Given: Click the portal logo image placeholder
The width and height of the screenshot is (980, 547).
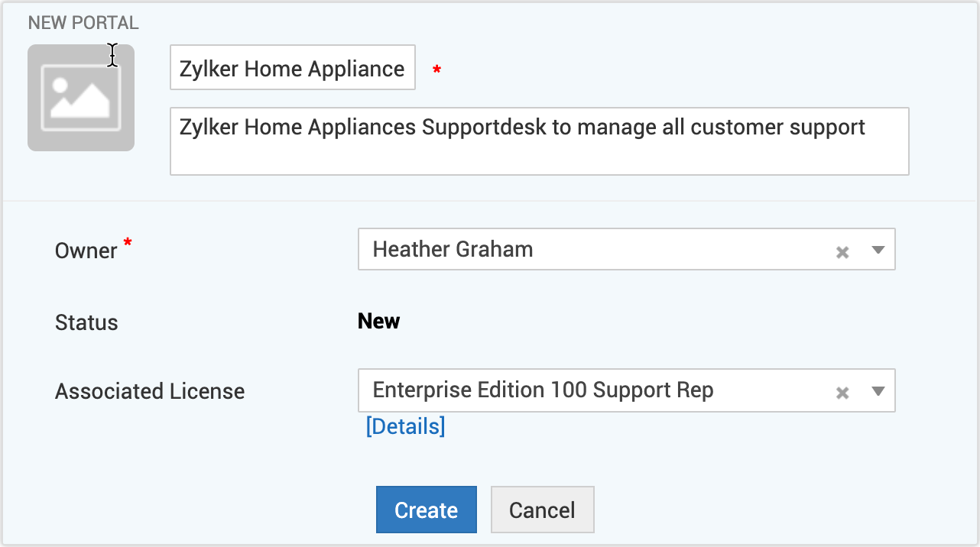Looking at the screenshot, I should pyautogui.click(x=81, y=97).
